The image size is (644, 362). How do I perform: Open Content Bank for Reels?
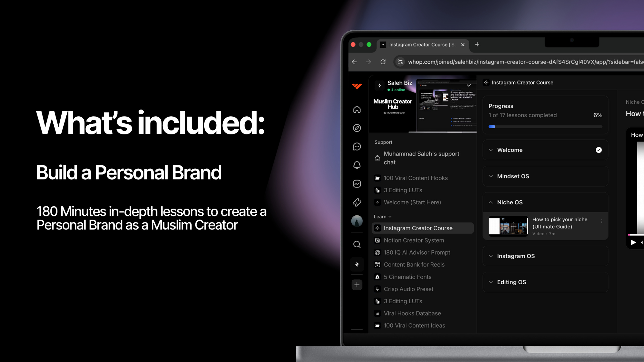coord(423,265)
